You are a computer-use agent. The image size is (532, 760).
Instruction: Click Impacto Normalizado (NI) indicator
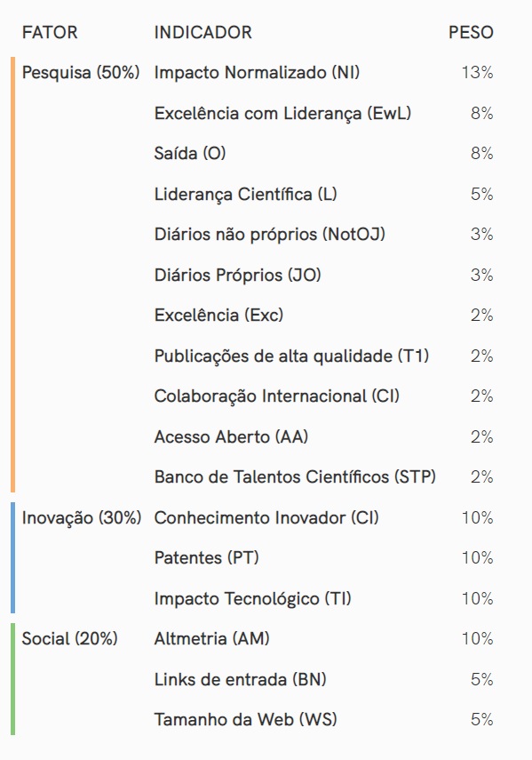[257, 73]
